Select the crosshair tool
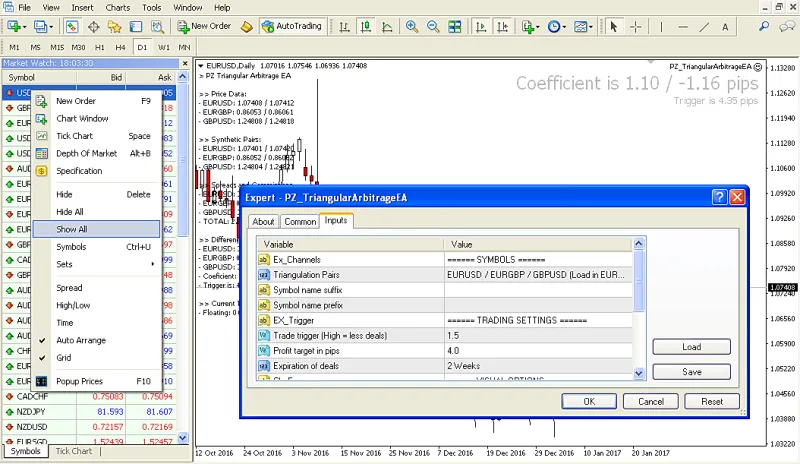This screenshot has width=800, height=464. [x=636, y=27]
